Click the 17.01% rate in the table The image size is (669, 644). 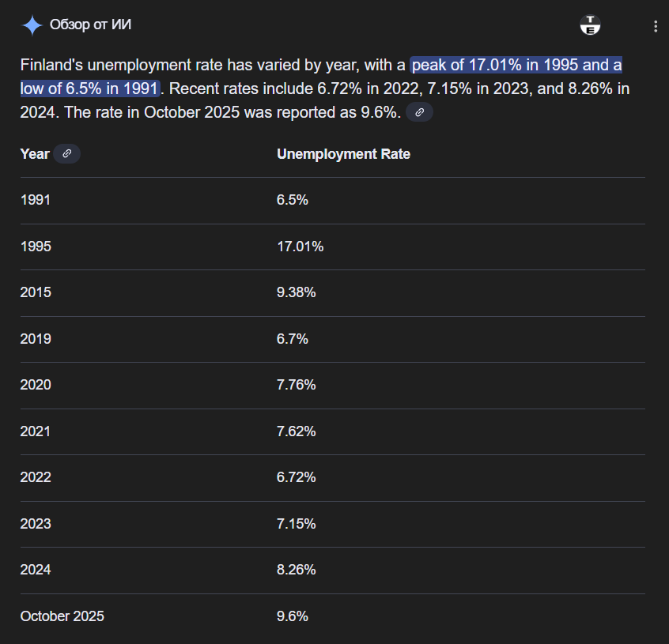tap(300, 247)
